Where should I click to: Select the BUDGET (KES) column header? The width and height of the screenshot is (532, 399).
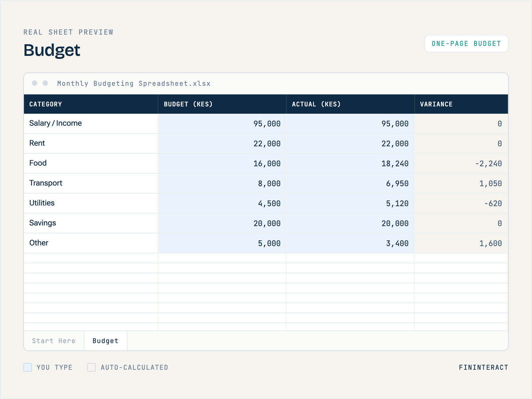[x=222, y=104]
